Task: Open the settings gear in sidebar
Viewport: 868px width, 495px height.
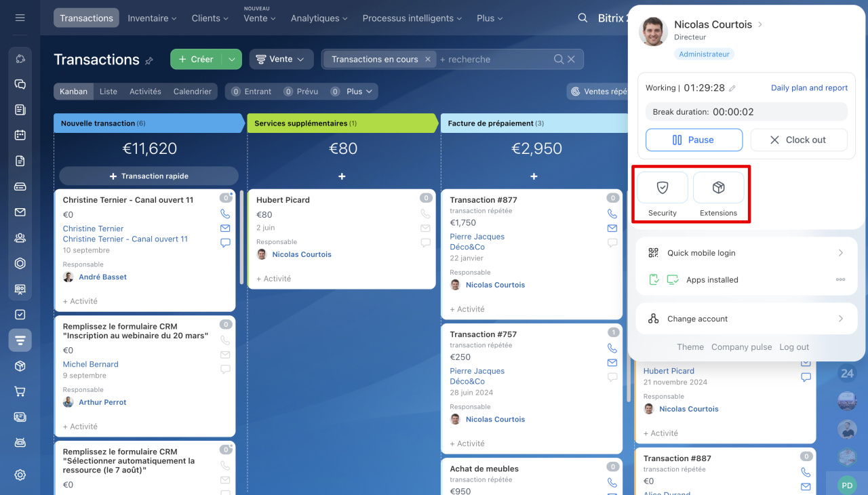Action: tap(20, 475)
